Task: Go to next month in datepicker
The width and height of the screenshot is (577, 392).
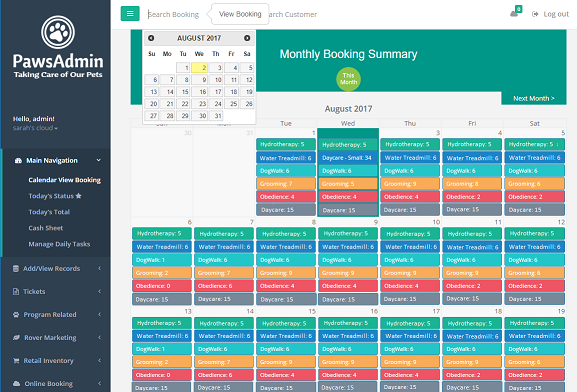Action: point(247,38)
